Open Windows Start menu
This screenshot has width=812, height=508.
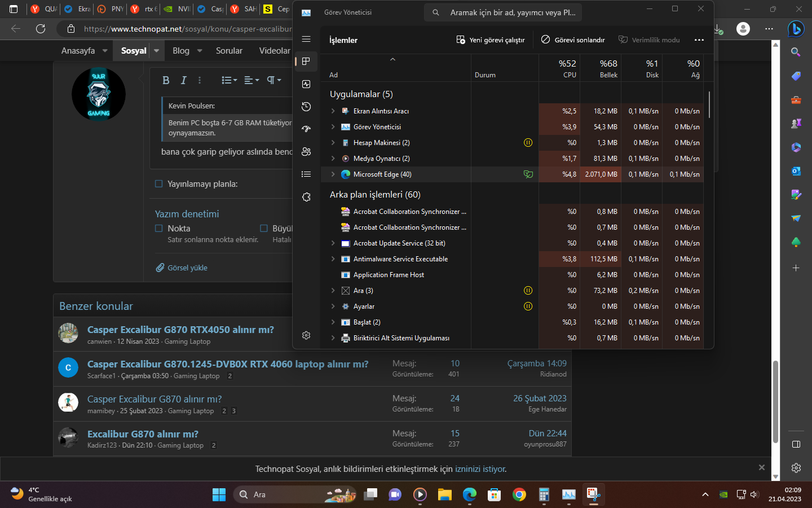click(x=219, y=495)
